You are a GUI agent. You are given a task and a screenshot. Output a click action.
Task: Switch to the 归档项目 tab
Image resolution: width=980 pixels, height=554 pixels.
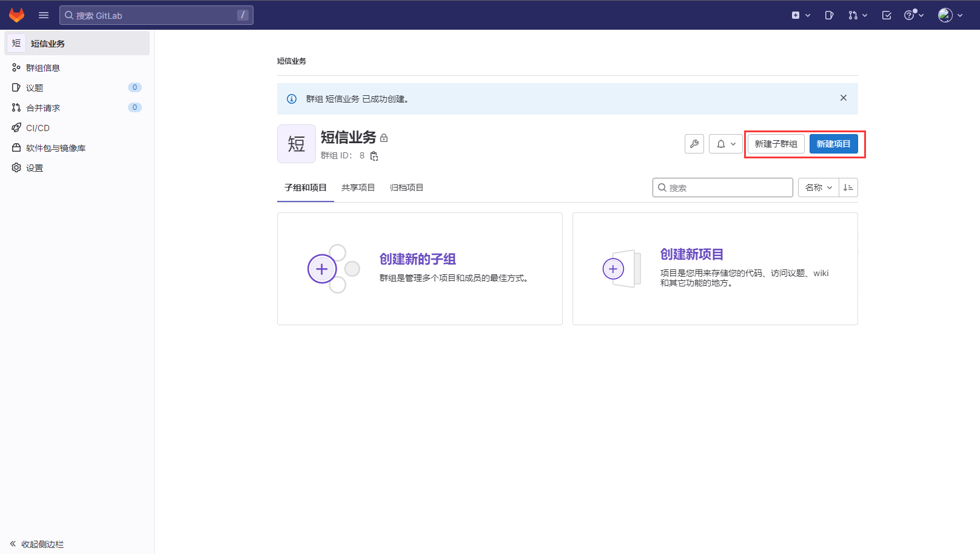pos(406,187)
